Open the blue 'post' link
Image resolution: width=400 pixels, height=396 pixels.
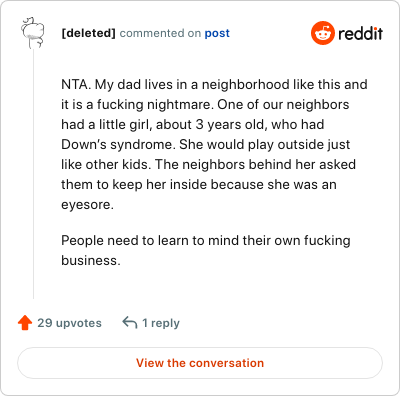(x=217, y=33)
